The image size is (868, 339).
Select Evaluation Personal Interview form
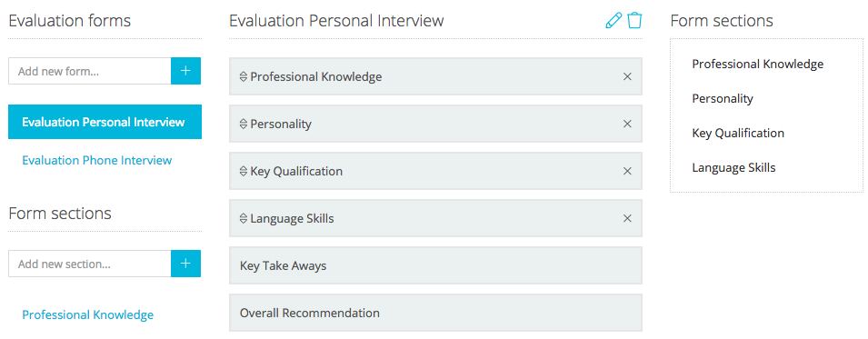[x=105, y=122]
